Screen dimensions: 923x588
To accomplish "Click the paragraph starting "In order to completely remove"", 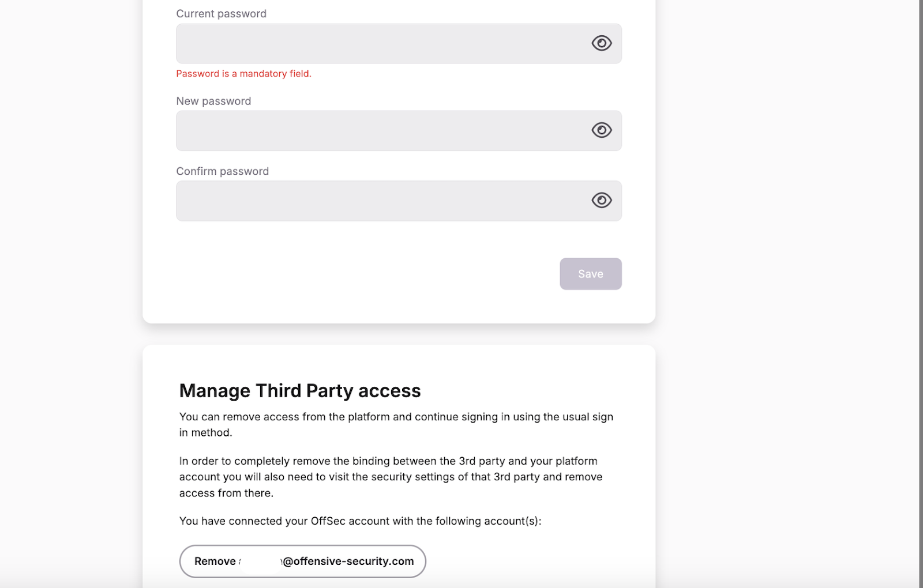I will click(x=391, y=477).
